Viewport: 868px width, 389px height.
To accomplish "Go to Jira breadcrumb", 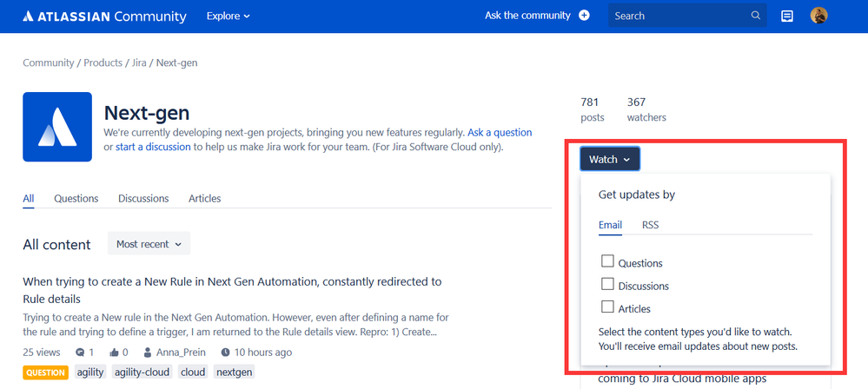I will 139,63.
